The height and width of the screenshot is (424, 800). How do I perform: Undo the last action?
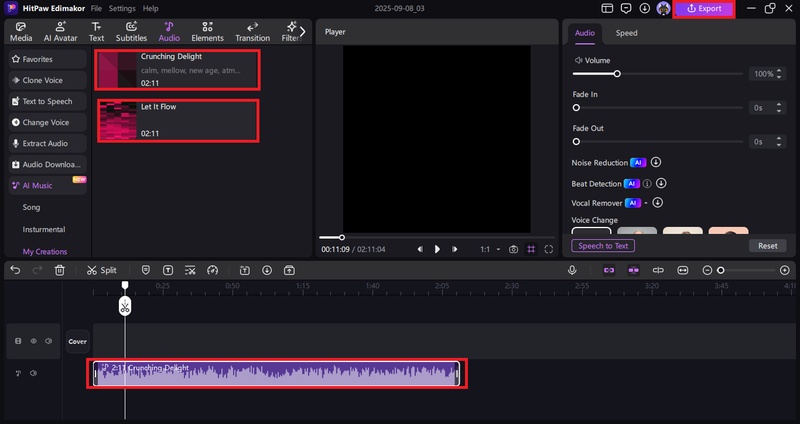coord(15,270)
